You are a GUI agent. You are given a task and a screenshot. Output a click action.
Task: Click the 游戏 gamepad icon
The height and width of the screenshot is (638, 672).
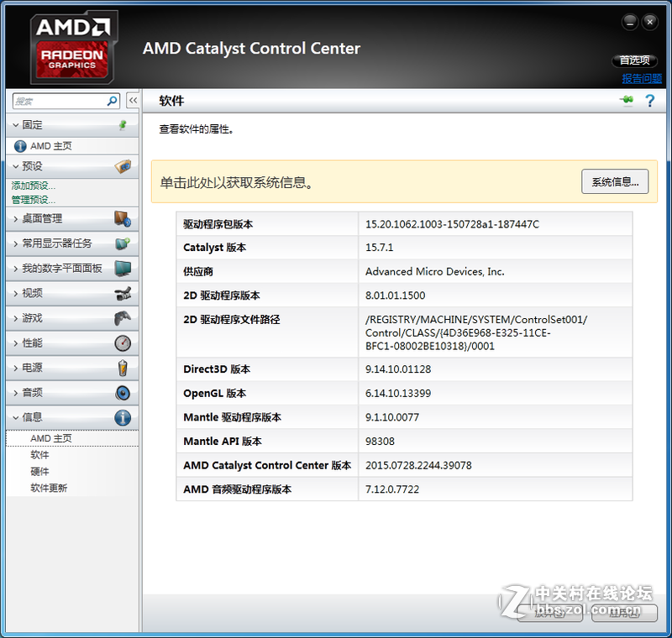coord(123,318)
